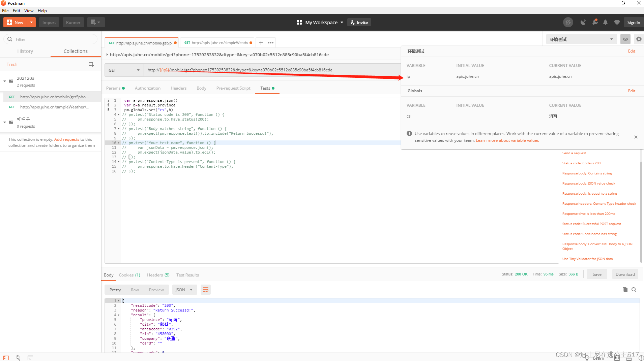Open the View menu
Viewport: 644px width, 361px height.
click(x=29, y=10)
